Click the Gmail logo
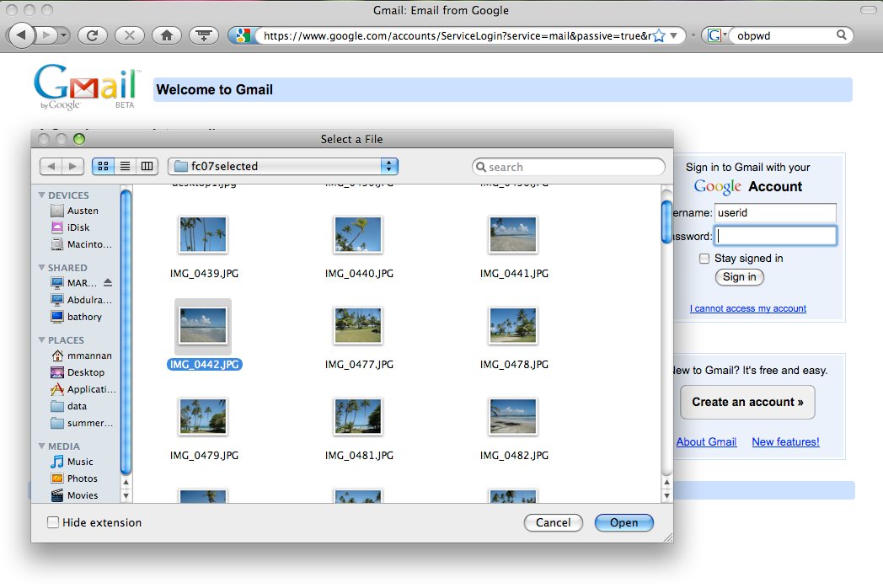 (x=86, y=87)
